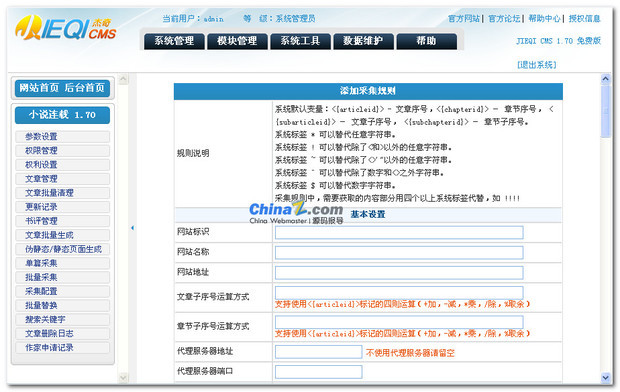Open 文章批量生成 in sidebar
The image size is (620, 392).
62,235
